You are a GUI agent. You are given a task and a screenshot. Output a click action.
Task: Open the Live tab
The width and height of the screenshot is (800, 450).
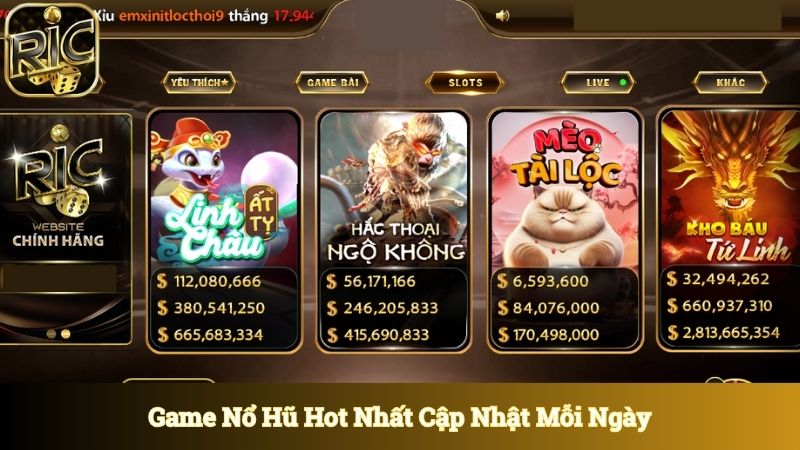[x=597, y=82]
